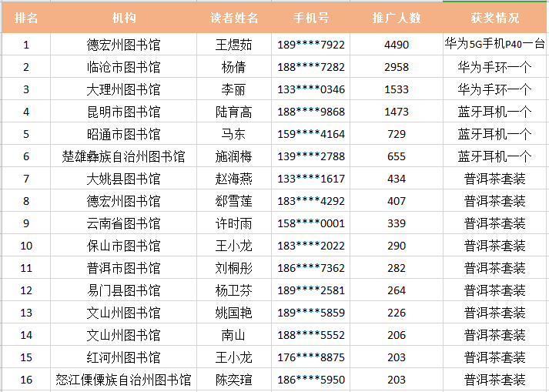Click phone number 183****4292
Viewport: 549px width, 392px height.
click(311, 201)
